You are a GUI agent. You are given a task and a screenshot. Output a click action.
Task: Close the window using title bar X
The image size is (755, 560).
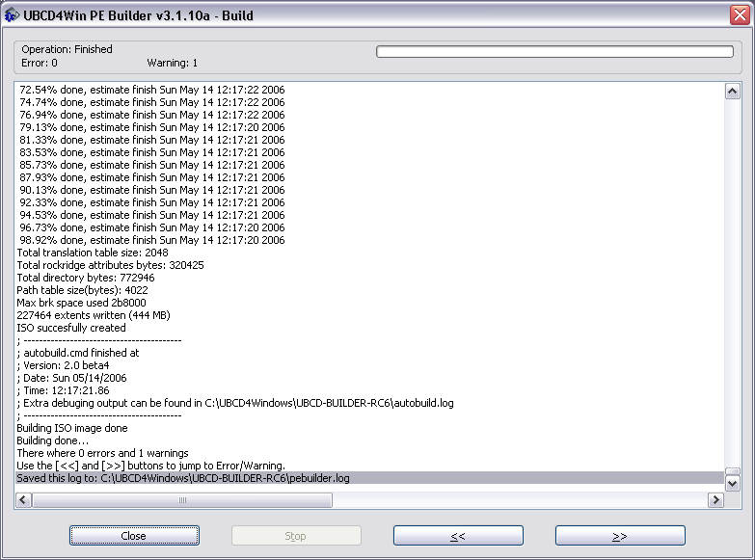[738, 13]
